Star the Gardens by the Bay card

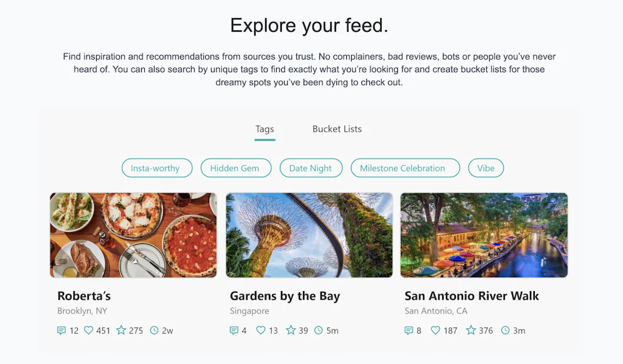pos(291,331)
